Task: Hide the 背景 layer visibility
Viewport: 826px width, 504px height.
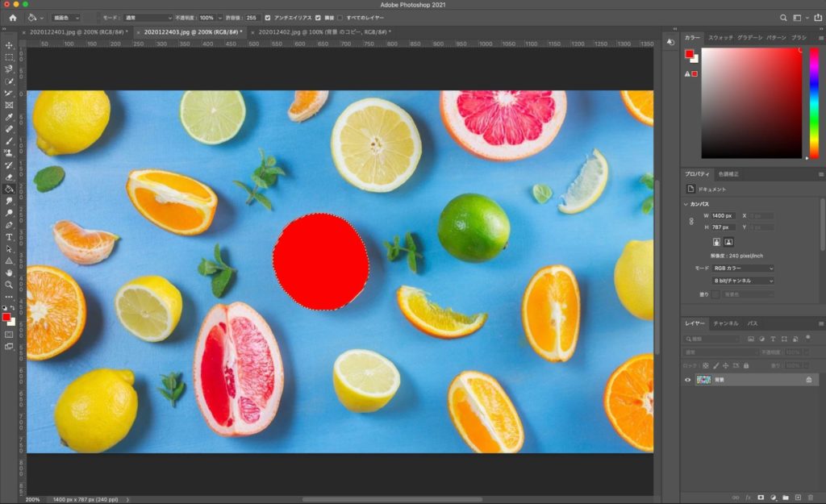Action: [687, 378]
